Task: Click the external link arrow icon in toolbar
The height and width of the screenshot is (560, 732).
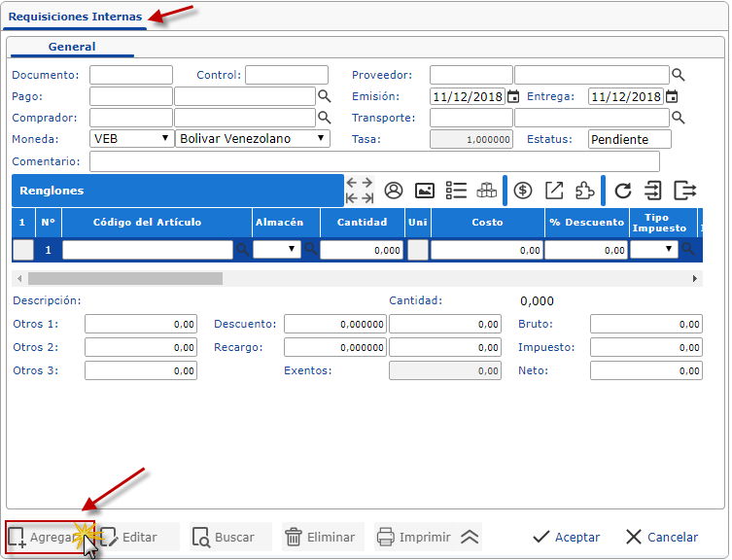Action: tap(554, 191)
